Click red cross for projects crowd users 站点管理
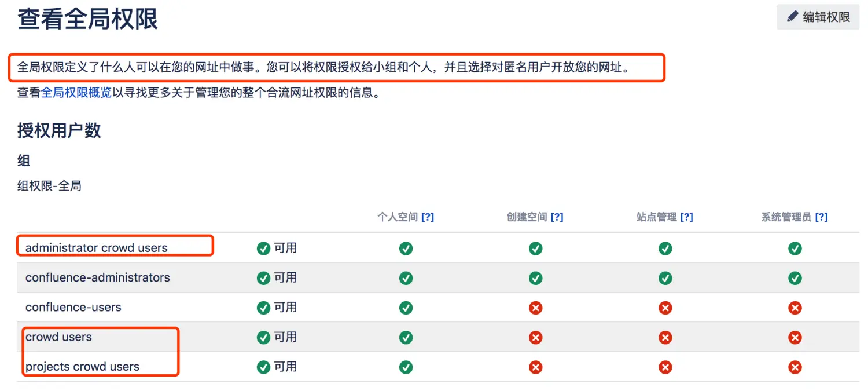This screenshot has height=391, width=868. coord(665,367)
